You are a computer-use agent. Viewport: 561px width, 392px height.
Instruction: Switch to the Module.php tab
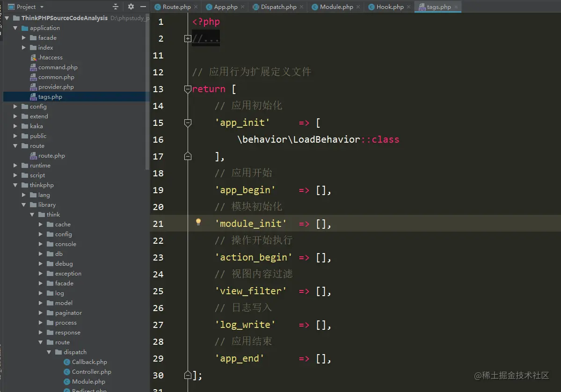[336, 7]
